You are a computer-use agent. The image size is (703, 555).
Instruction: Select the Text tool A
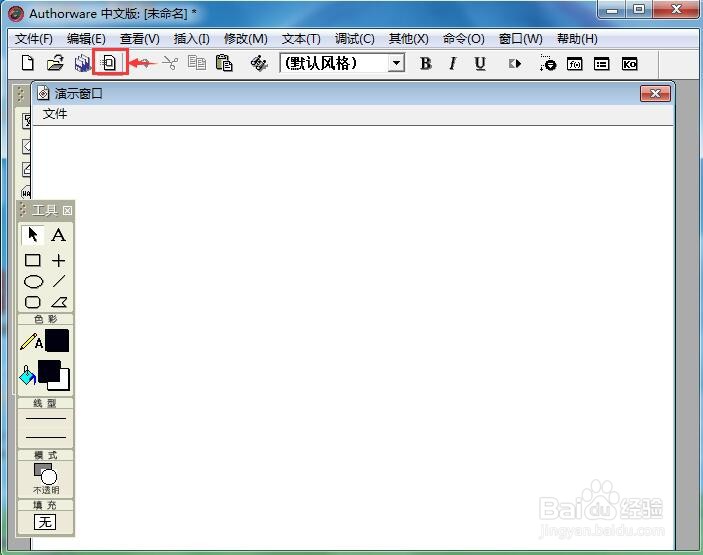tap(58, 234)
